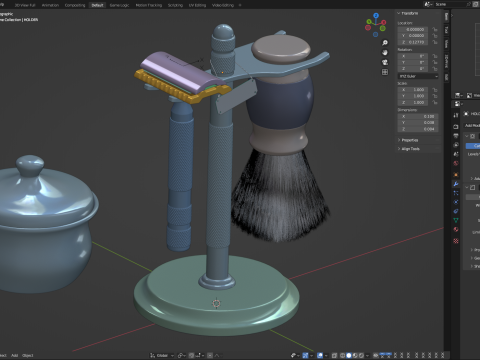Open Scene properties icon
The width and height of the screenshot is (480, 360).
tap(456, 154)
